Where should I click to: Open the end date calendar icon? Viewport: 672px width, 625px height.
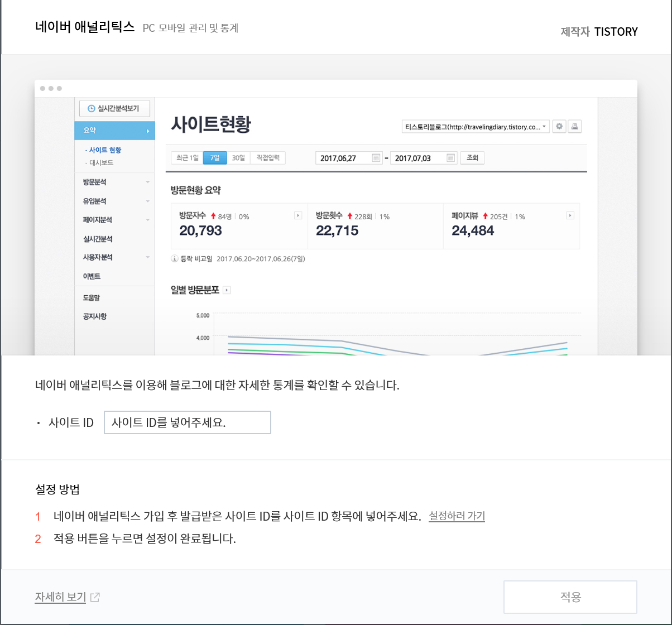450,158
